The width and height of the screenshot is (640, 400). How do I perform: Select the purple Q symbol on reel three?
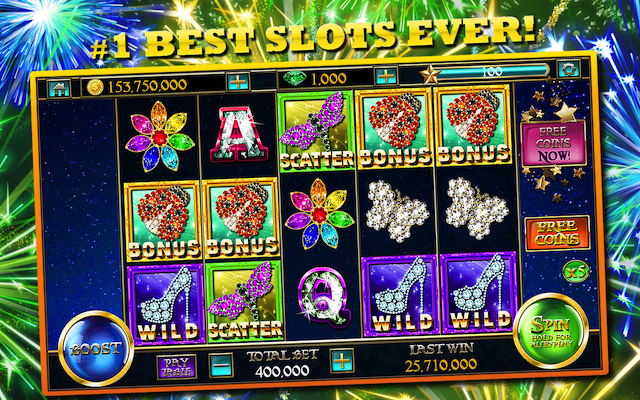[324, 297]
